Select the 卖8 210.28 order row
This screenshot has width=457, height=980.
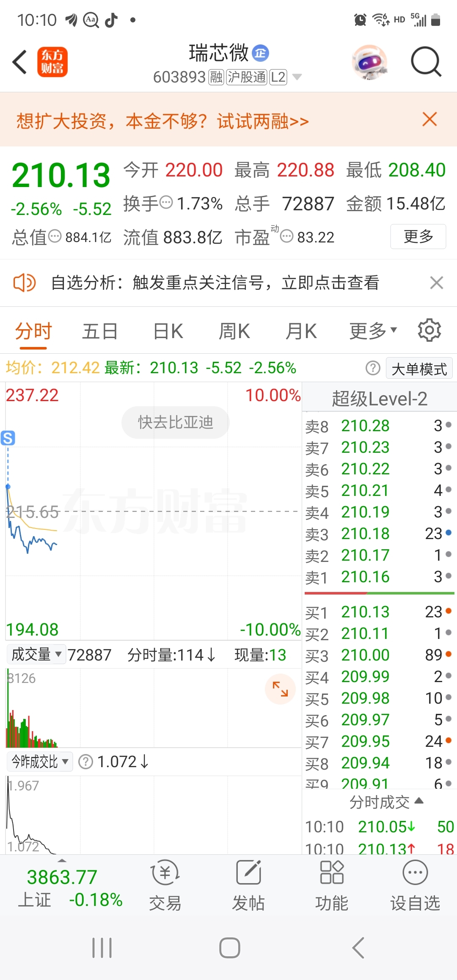point(379,426)
